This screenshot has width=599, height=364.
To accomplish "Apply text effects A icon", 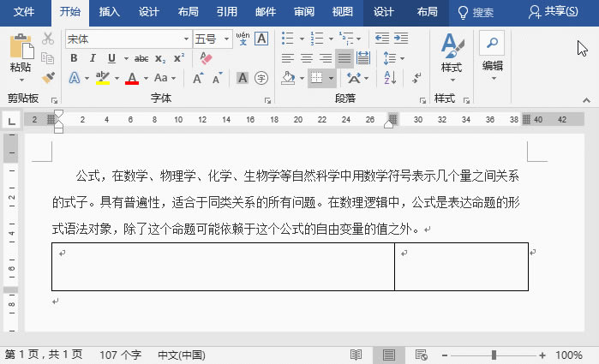I will click(x=75, y=78).
